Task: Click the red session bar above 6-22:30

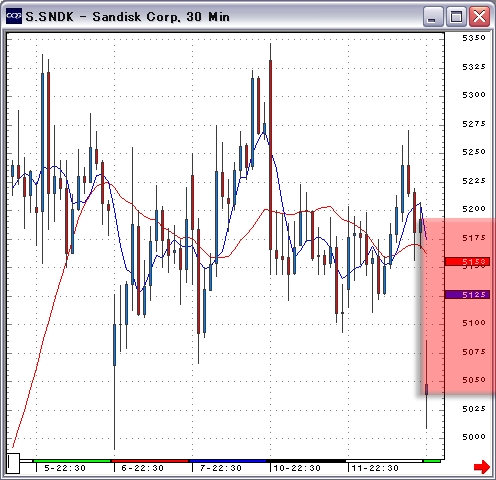Action: 150,461
